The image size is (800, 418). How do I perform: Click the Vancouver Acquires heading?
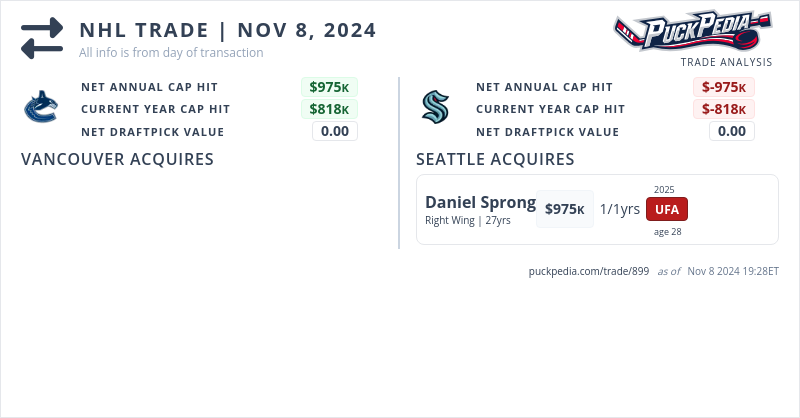(x=117, y=159)
